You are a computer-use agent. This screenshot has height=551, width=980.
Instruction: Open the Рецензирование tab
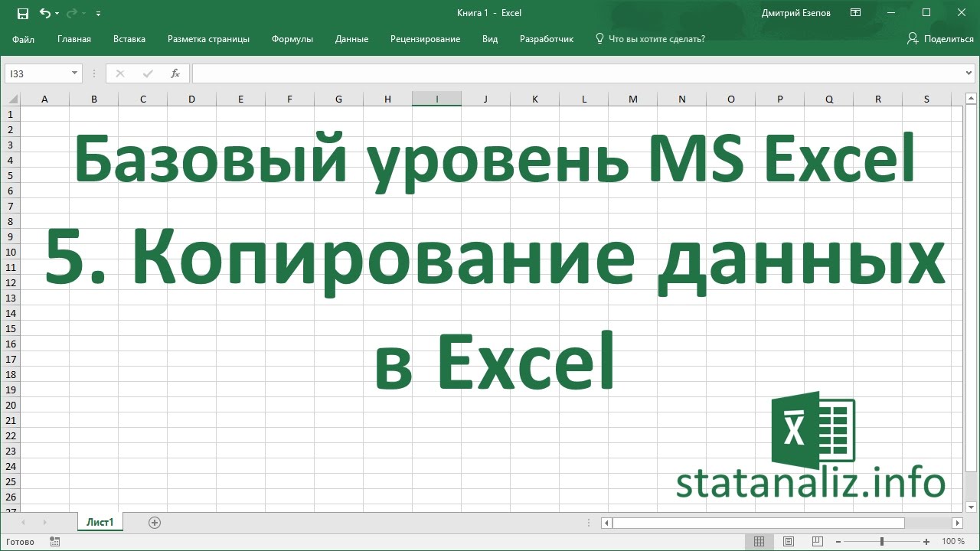(x=425, y=39)
